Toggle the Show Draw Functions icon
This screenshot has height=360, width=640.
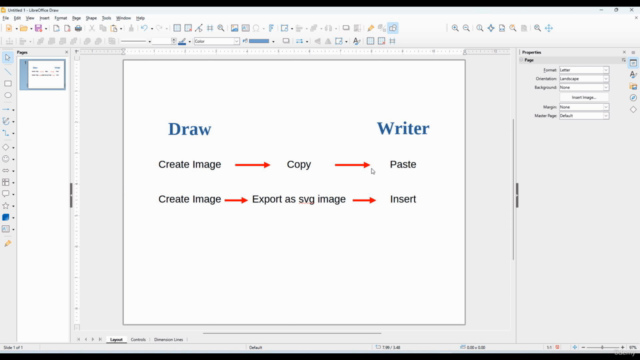pyautogui.click(x=393, y=28)
